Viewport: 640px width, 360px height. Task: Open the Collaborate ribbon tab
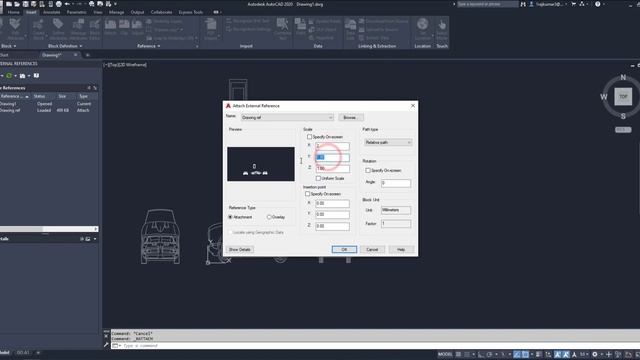[x=161, y=12]
